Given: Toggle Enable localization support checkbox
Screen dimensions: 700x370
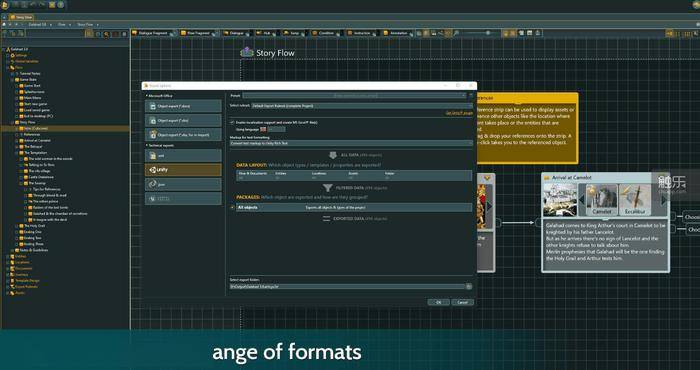Looking at the screenshot, I should tap(232, 122).
